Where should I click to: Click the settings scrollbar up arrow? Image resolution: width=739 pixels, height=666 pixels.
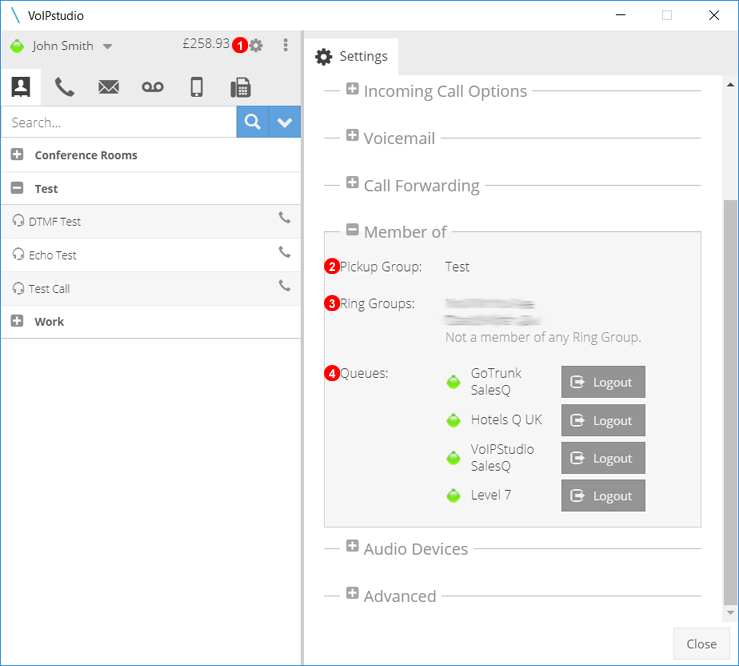click(730, 85)
